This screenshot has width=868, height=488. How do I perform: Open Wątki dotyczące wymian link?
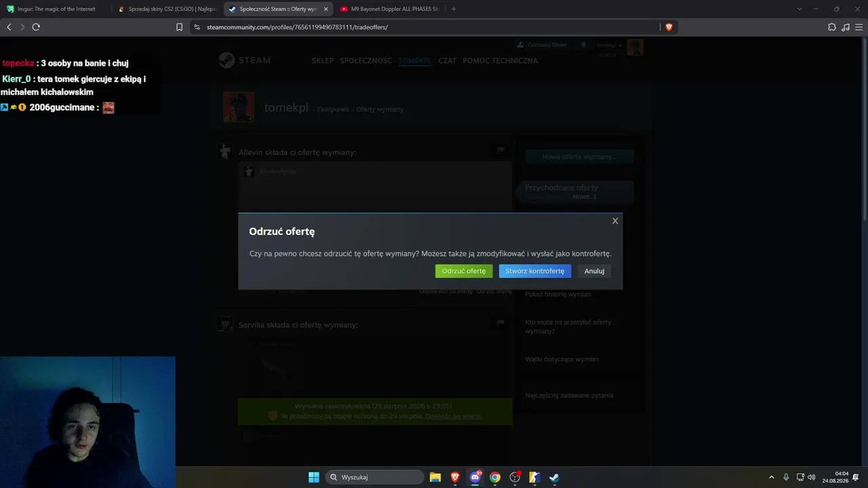pos(562,359)
